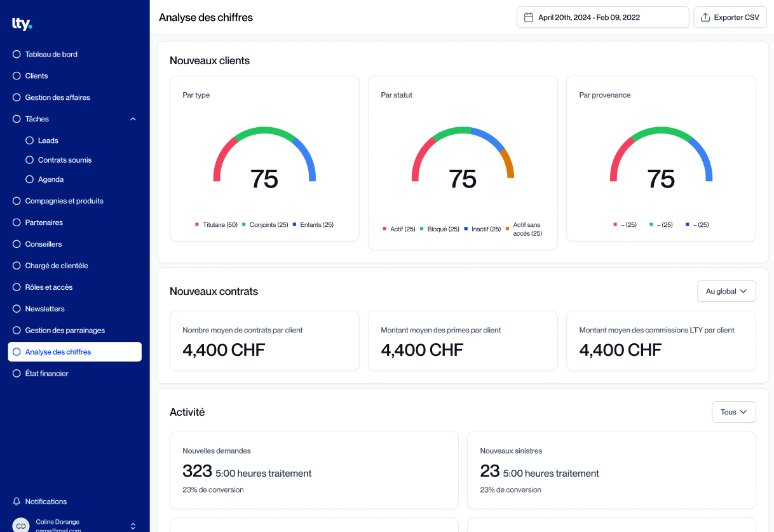Click the circle icon beside Leads

click(29, 140)
